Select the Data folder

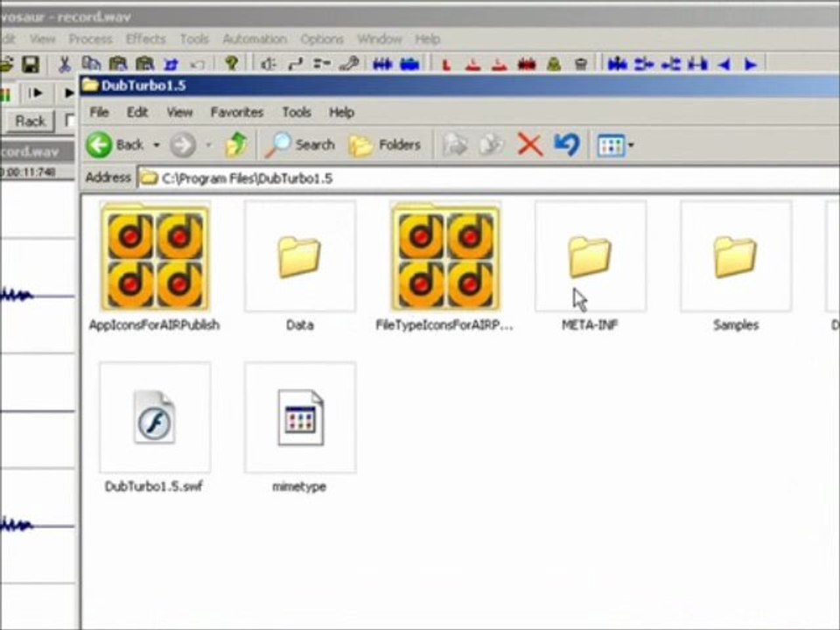[x=300, y=267]
